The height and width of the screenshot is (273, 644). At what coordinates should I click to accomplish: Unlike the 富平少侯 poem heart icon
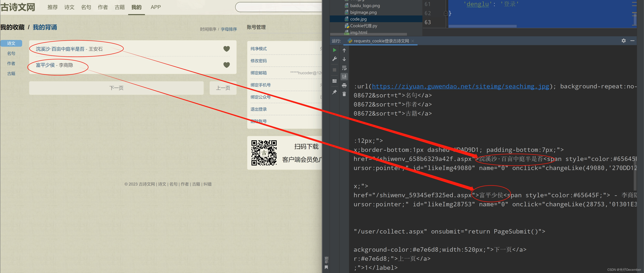pos(226,65)
